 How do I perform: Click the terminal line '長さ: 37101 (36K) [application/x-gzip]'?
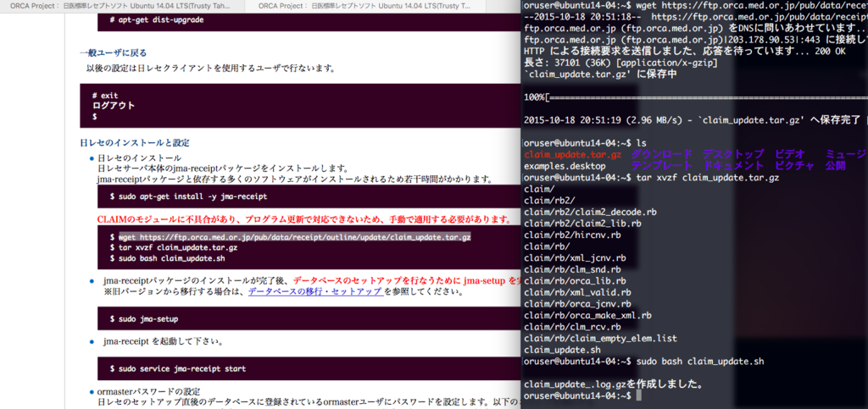pyautogui.click(x=620, y=63)
